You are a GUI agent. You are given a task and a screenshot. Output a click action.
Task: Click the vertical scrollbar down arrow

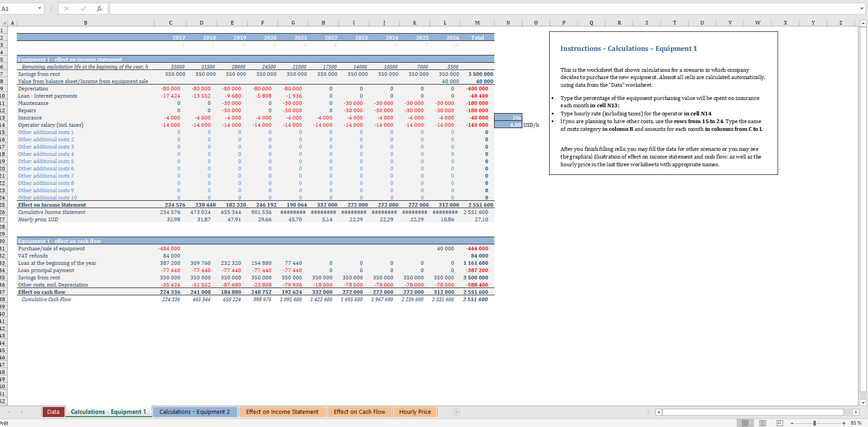[863, 402]
